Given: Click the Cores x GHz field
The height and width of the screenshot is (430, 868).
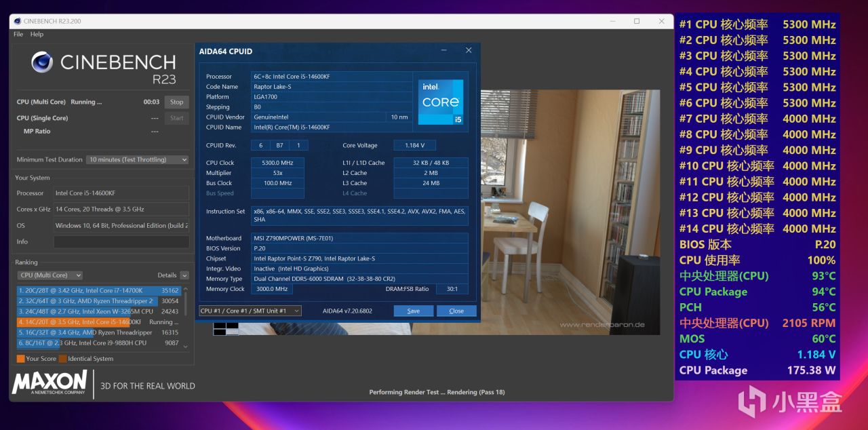Looking at the screenshot, I should 121,209.
